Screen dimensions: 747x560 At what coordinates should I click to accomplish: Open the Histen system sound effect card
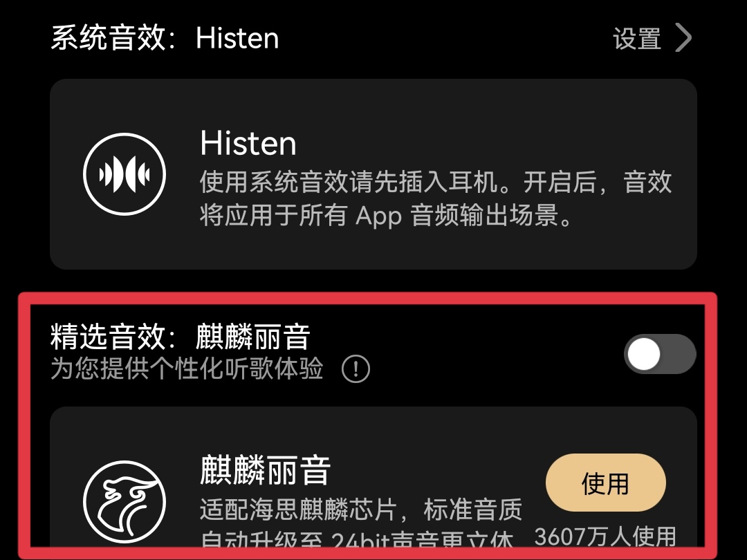tap(373, 174)
